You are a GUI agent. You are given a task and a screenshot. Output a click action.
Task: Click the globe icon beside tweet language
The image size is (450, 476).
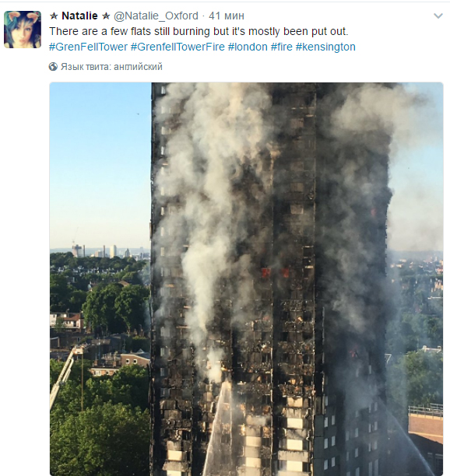tap(53, 66)
